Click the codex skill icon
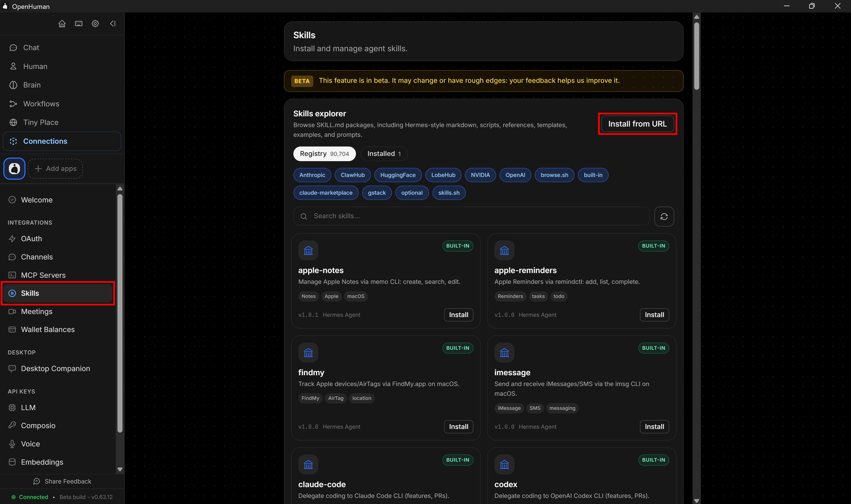851x504 pixels. (504, 464)
